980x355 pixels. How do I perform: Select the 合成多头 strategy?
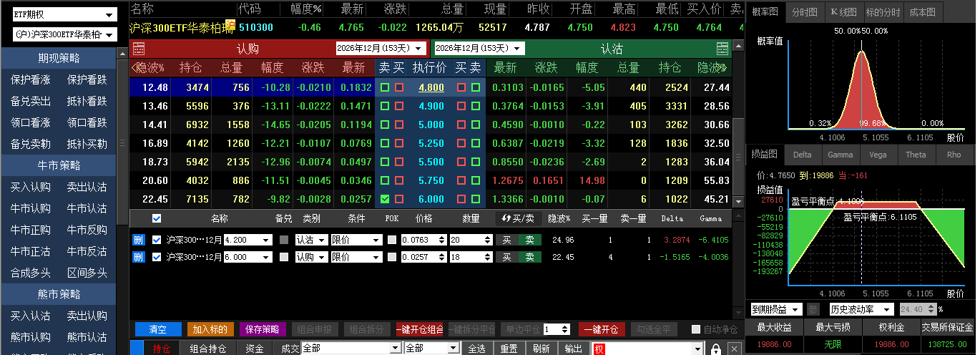[30, 273]
